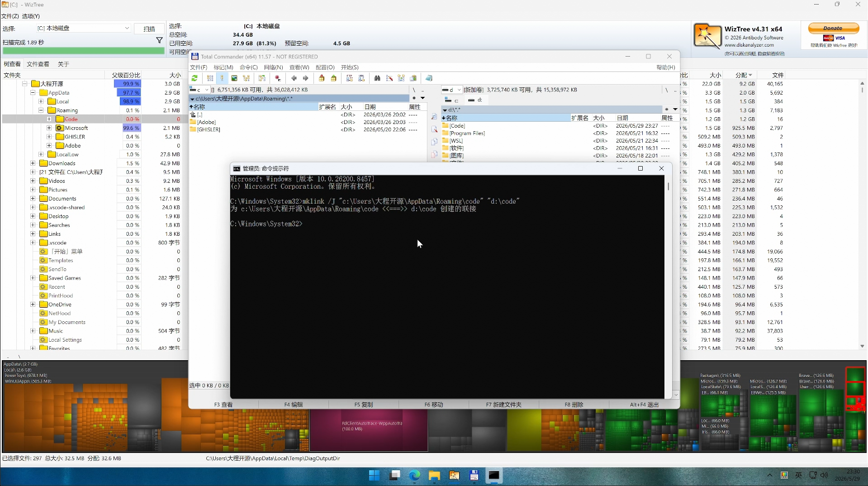Click the F5 复制 button
Screen dimensions: 868x486
coord(364,405)
